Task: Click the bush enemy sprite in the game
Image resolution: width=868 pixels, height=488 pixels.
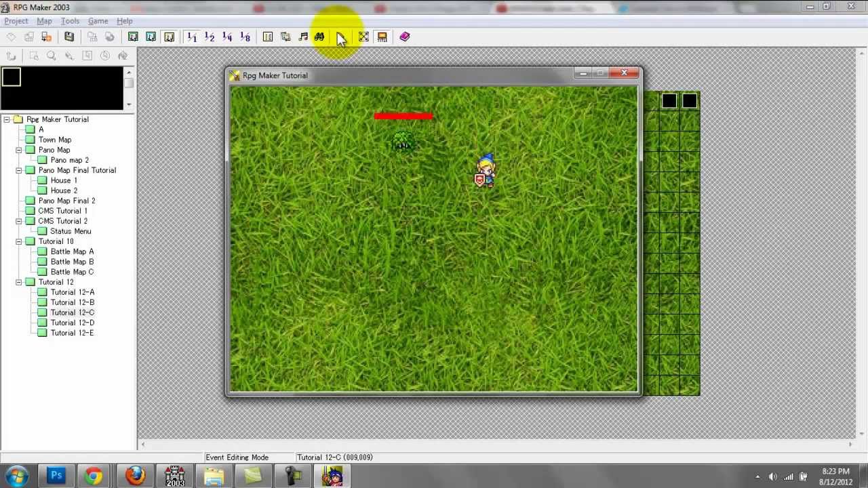Action: click(403, 142)
